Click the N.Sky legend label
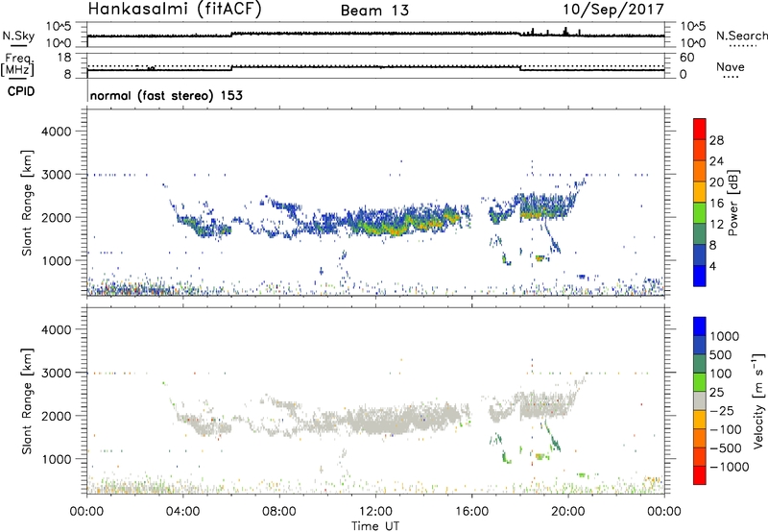The height and width of the screenshot is (532, 768). [18, 36]
